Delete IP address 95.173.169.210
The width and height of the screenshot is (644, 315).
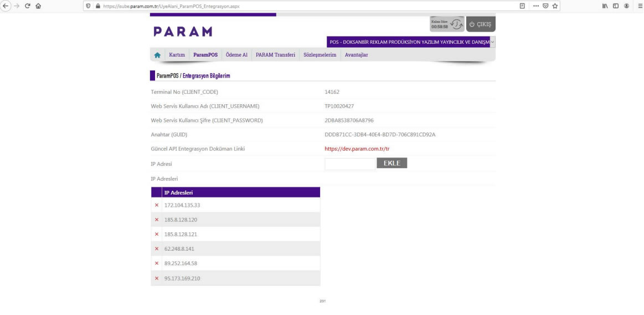click(x=157, y=278)
